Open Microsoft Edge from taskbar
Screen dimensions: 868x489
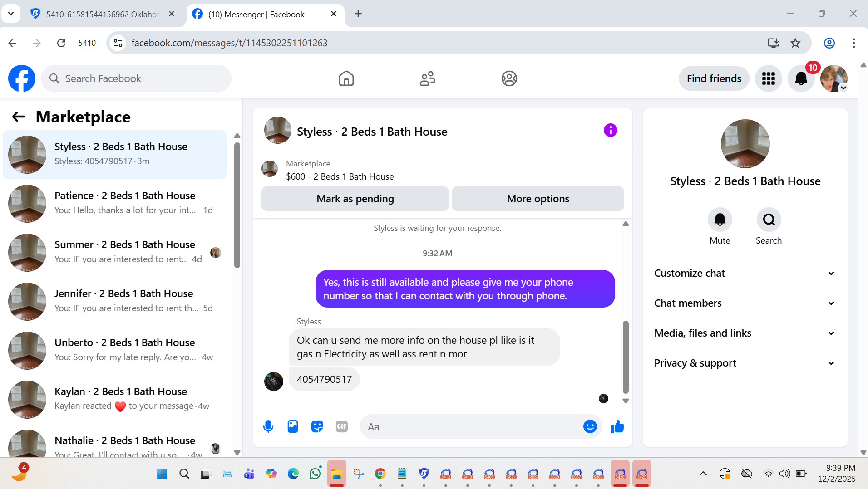point(293,474)
